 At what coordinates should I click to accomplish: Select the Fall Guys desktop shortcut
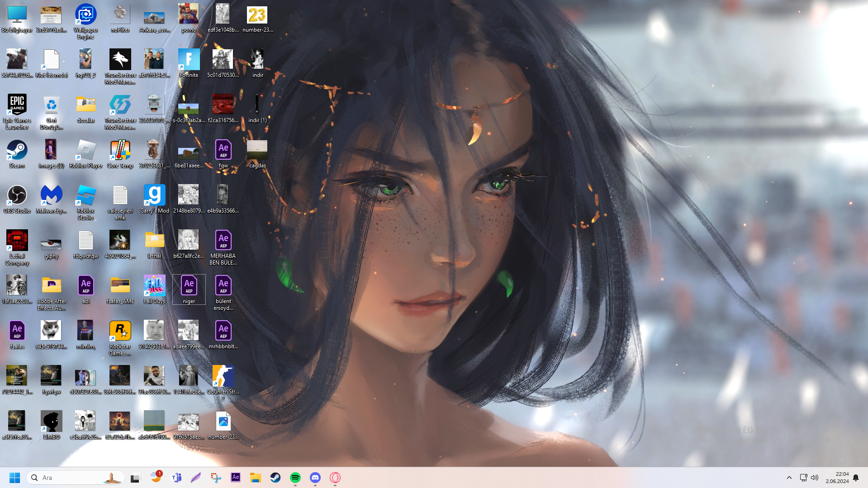[x=155, y=290]
